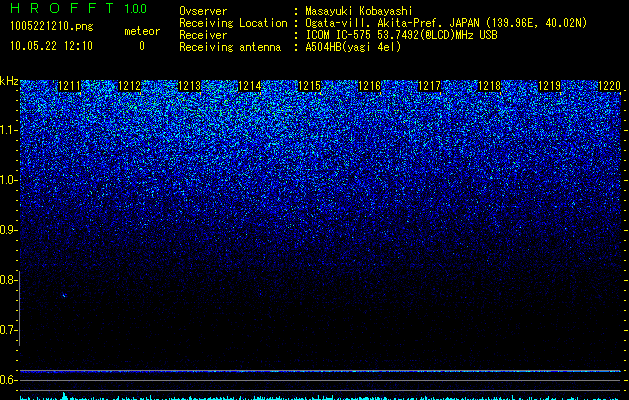
Task: Select the ICOM IC-575 53.7492 MHz USB receiver text
Action: (x=401, y=35)
